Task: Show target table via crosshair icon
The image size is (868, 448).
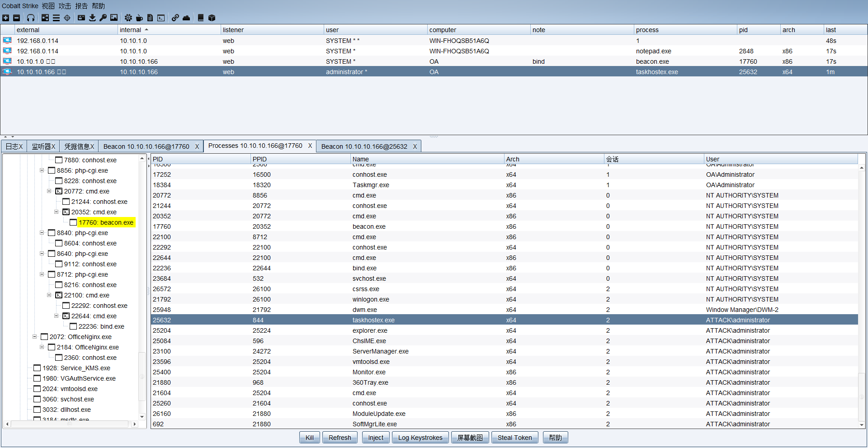Action: [67, 18]
